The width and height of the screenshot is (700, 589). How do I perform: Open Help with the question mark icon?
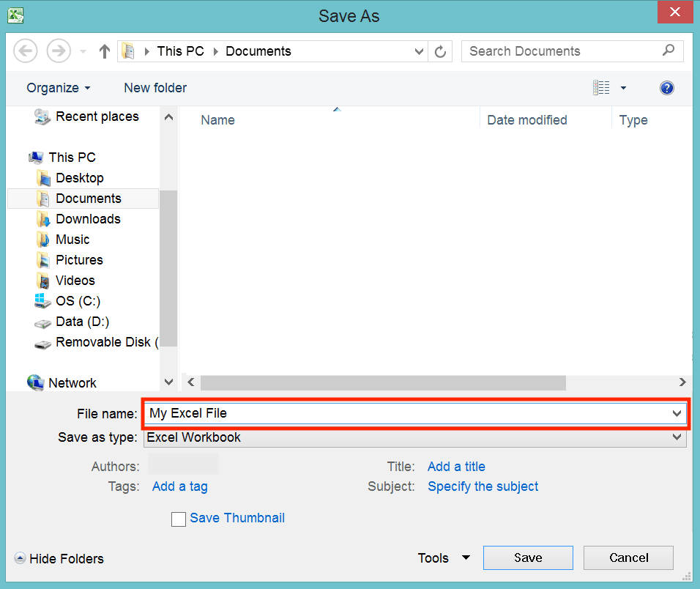pos(666,88)
